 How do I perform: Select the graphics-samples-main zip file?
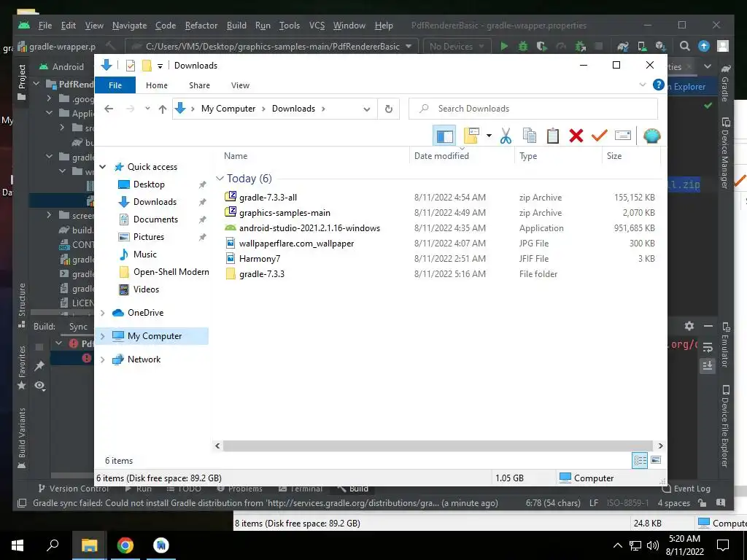285,213
